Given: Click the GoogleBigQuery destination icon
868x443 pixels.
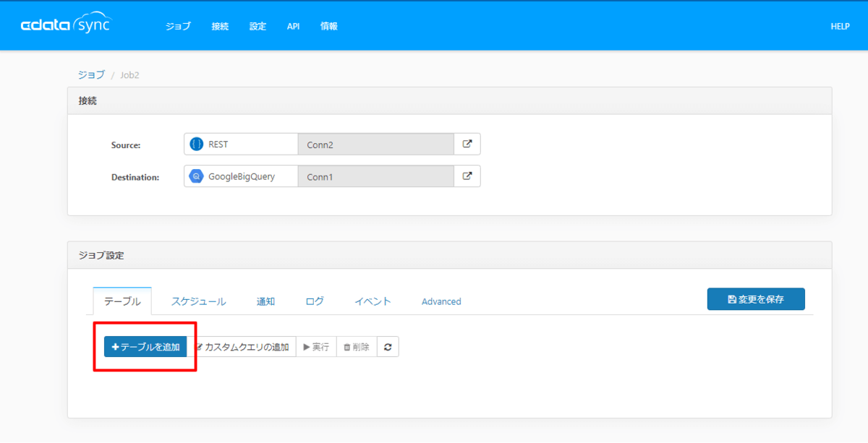Looking at the screenshot, I should pyautogui.click(x=196, y=176).
